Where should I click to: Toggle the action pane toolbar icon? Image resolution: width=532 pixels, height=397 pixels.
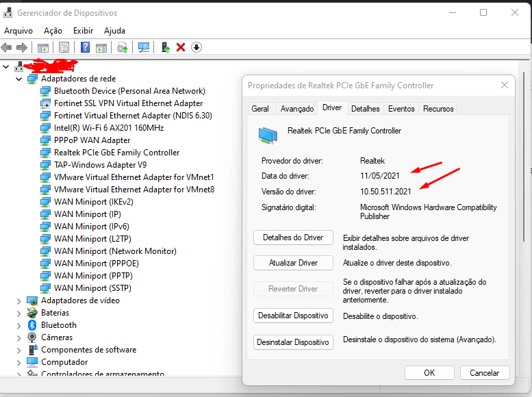(101, 48)
